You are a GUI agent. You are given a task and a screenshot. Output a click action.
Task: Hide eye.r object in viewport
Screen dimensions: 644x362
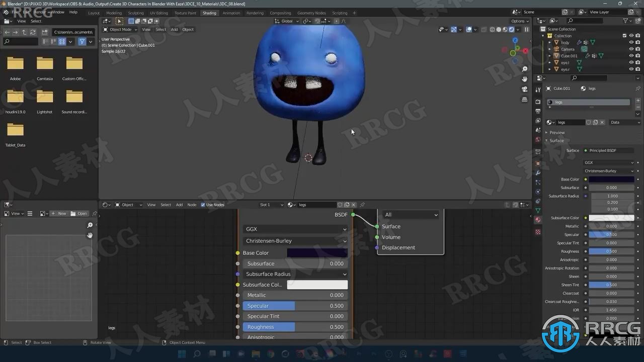(x=631, y=69)
